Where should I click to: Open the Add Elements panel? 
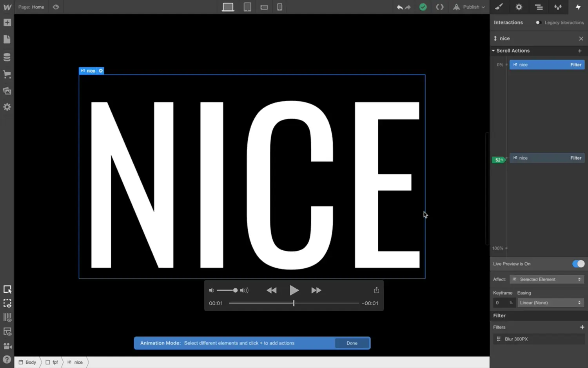pyautogui.click(x=7, y=23)
